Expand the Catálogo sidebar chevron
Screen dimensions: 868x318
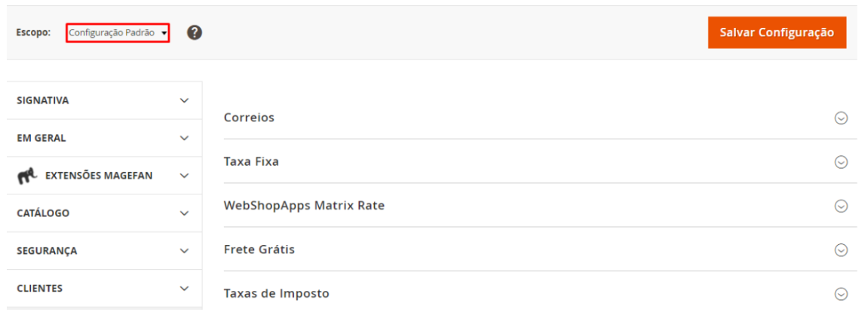184,213
